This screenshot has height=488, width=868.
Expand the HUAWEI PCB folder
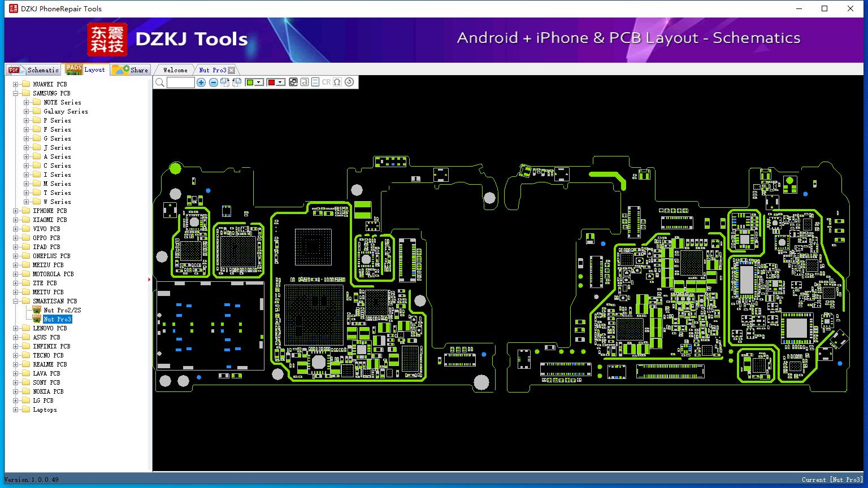[x=16, y=84]
